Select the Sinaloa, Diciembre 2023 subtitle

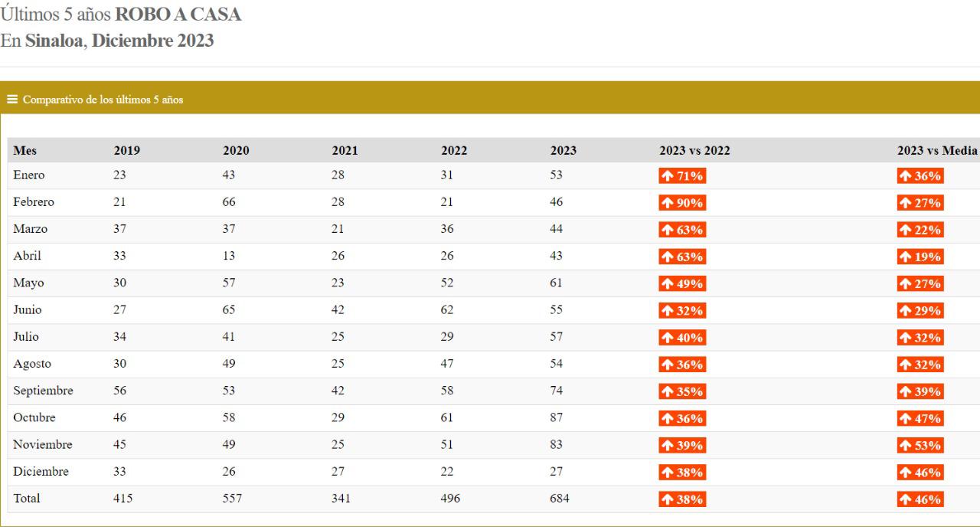point(119,41)
